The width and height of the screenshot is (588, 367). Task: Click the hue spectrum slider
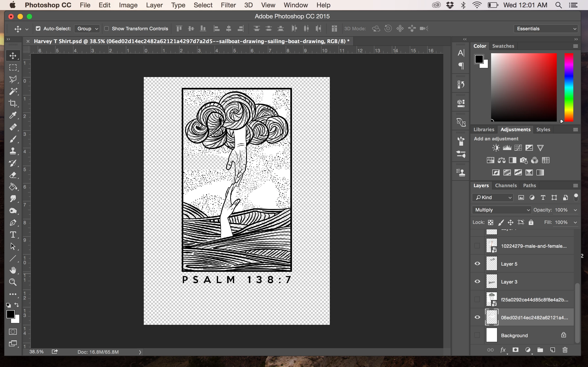pyautogui.click(x=569, y=87)
